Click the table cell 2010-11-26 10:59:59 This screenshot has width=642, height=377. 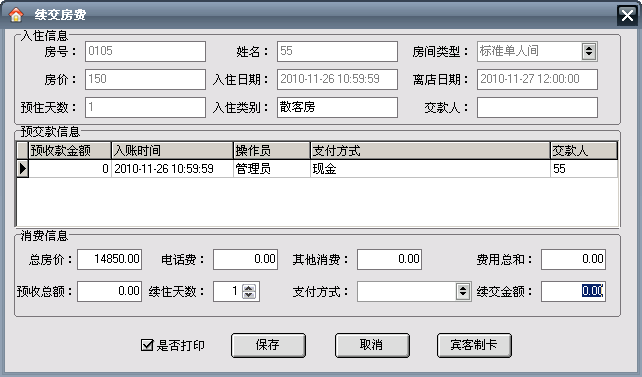tap(172, 169)
